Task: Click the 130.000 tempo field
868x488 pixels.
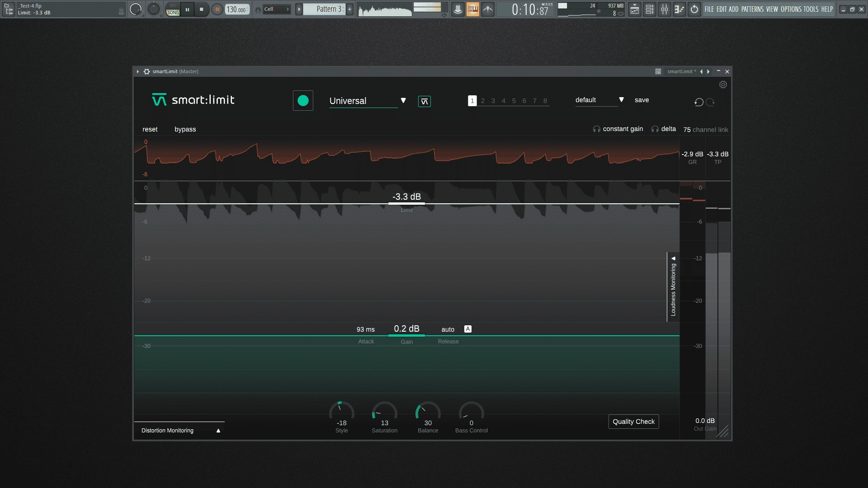Action: 237,9
